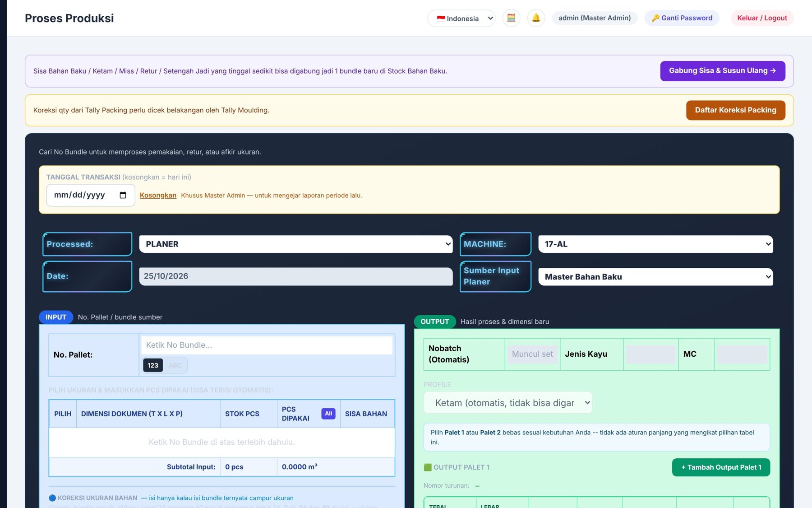The image size is (812, 508).
Task: Click Keluar / Logout button
Action: tap(762, 18)
